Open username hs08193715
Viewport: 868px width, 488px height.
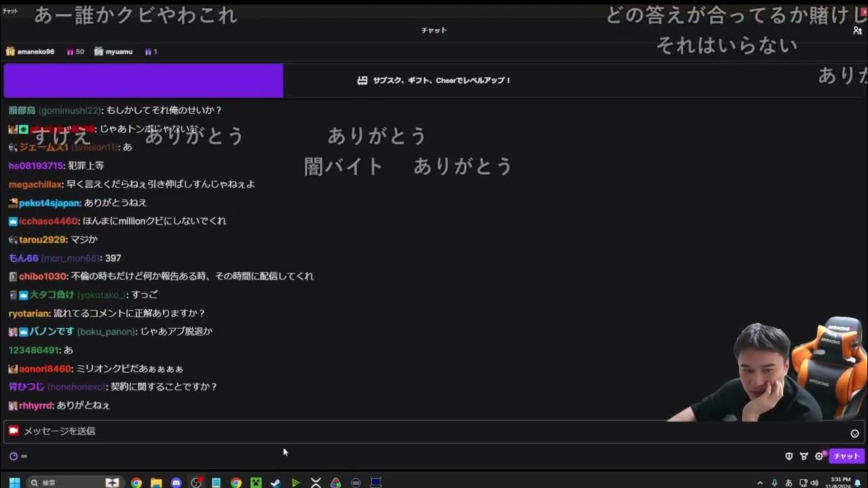tap(36, 165)
